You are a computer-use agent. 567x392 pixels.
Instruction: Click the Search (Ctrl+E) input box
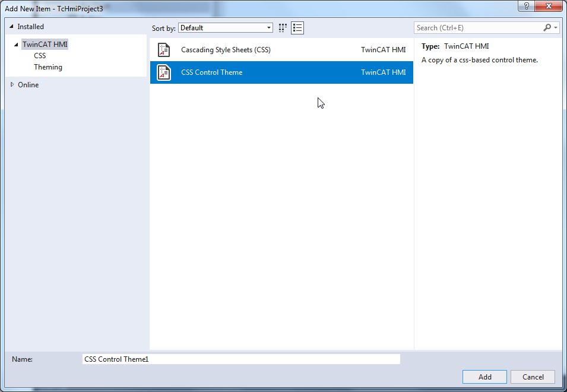[x=478, y=28]
